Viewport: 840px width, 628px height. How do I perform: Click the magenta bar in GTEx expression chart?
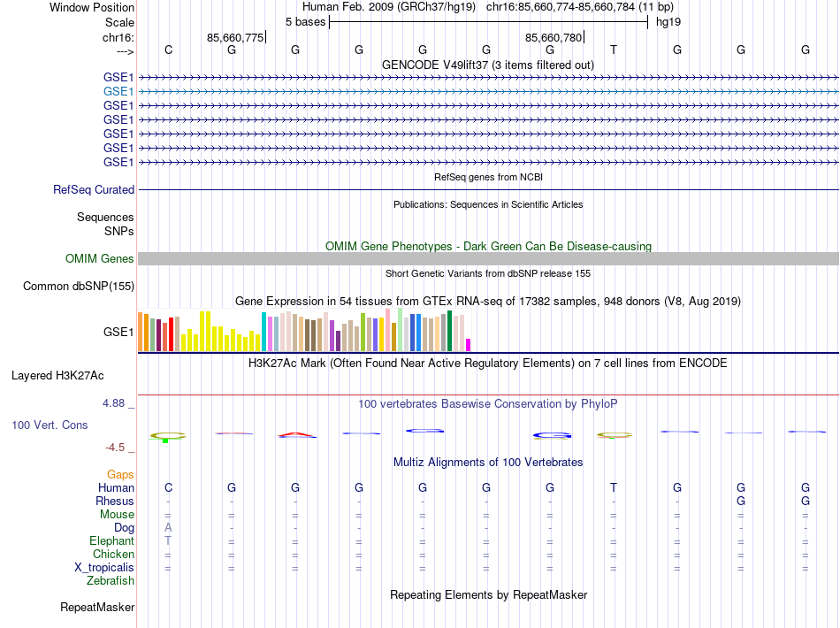469,345
